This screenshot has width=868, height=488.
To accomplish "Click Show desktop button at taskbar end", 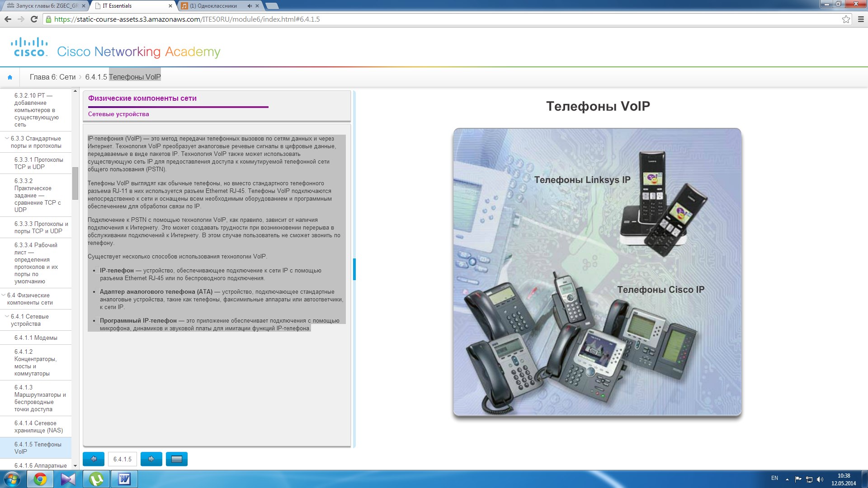I will (864, 479).
